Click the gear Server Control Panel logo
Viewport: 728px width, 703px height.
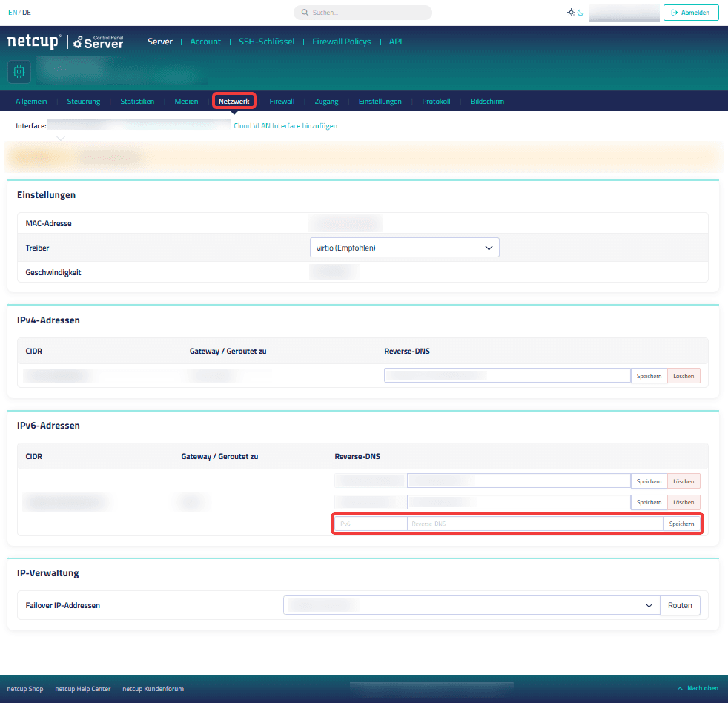(99, 42)
